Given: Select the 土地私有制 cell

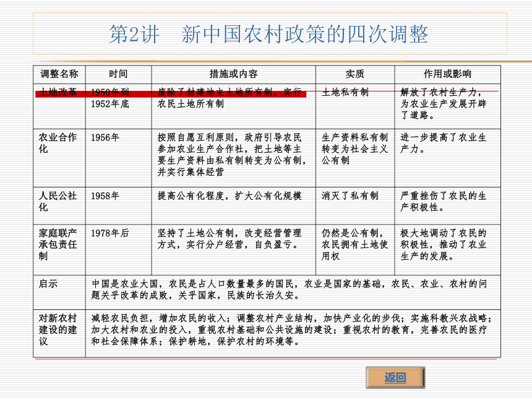Looking at the screenshot, I should [355, 106].
